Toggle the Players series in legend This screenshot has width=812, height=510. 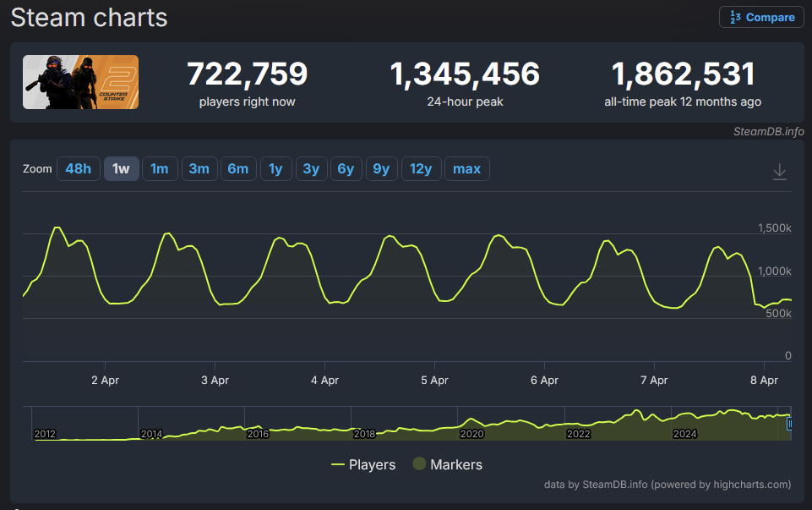coord(363,464)
